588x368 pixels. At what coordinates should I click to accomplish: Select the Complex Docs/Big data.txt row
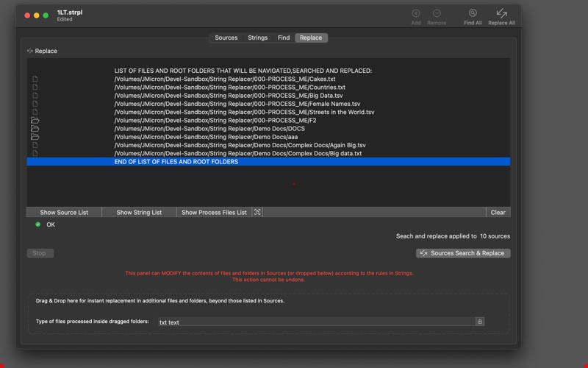click(268, 153)
